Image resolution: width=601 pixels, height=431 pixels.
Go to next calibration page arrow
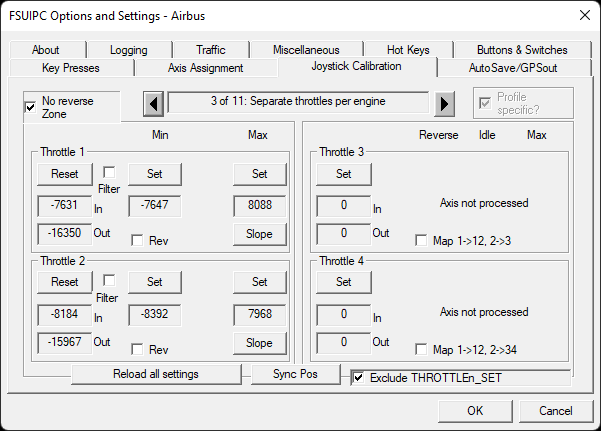click(444, 104)
